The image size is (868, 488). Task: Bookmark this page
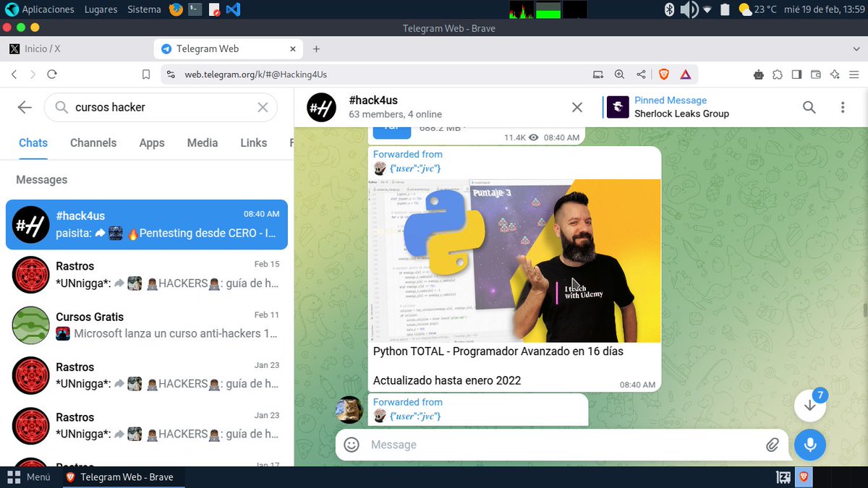click(x=146, y=74)
